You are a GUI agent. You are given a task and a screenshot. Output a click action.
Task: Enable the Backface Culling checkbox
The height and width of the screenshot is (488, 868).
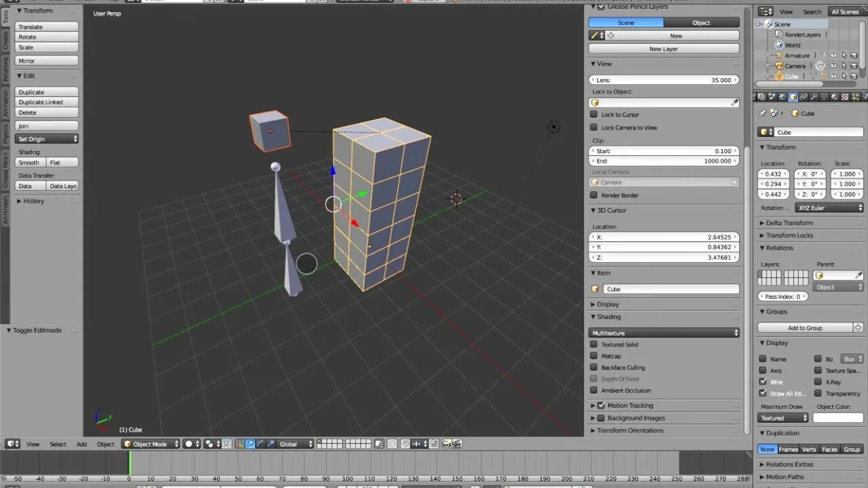pyautogui.click(x=594, y=367)
